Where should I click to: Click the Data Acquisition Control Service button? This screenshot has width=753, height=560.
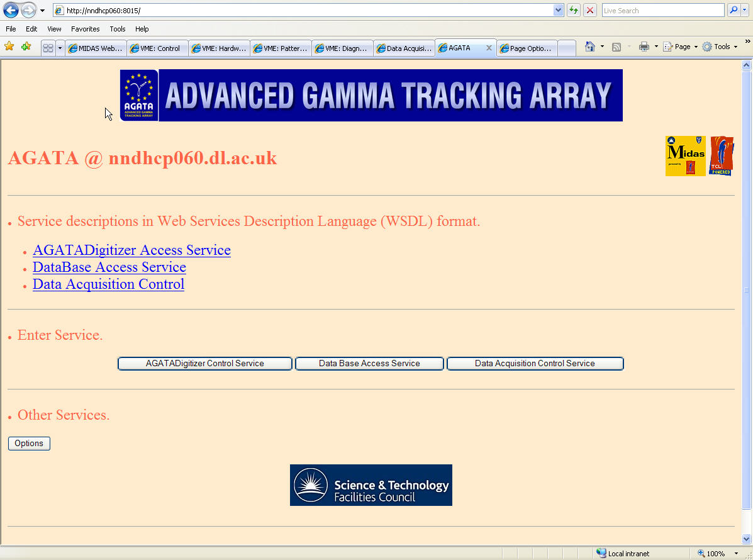[x=535, y=364]
